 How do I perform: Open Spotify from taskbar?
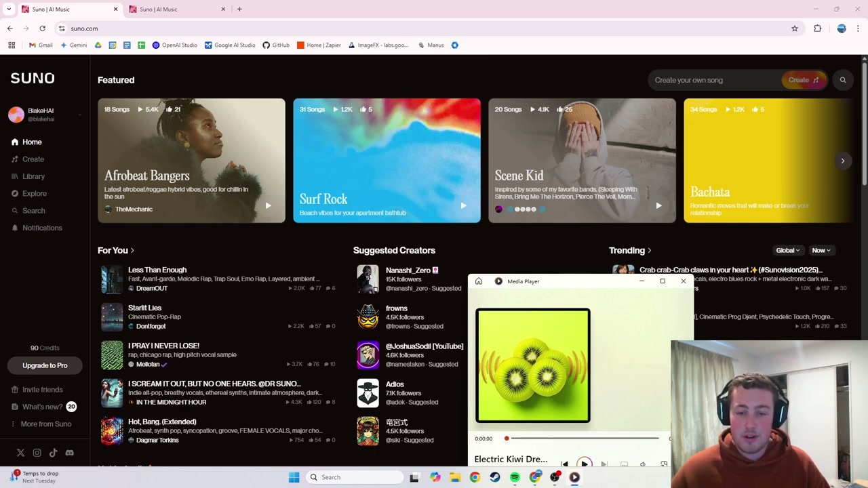coord(515,477)
